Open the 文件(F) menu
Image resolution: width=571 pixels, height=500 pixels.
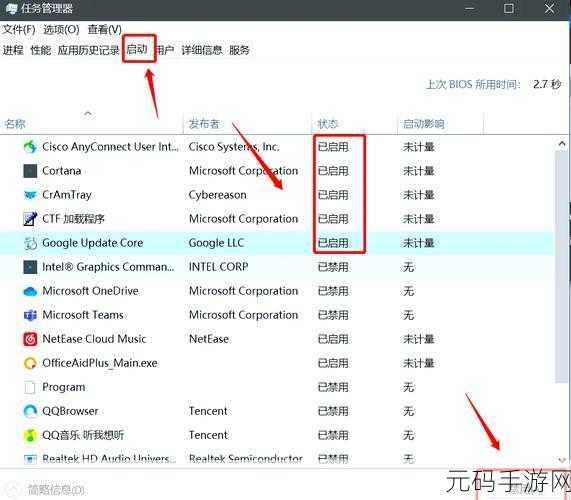coord(19,29)
